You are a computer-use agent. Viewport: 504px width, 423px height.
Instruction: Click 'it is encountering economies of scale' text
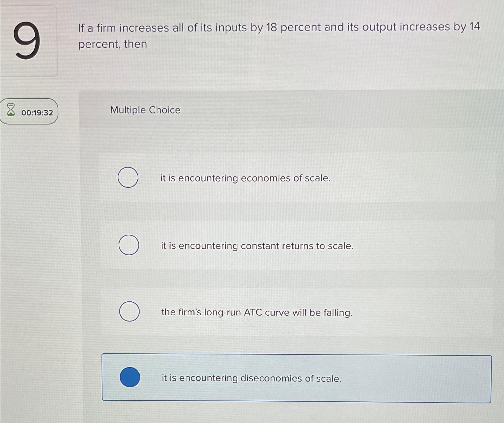(x=245, y=178)
